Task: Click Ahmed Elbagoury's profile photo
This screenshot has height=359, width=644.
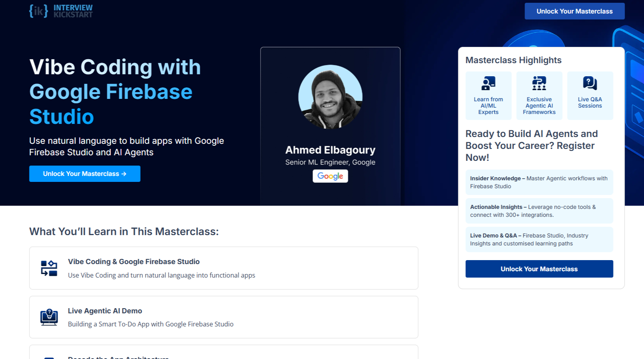Action: [330, 97]
